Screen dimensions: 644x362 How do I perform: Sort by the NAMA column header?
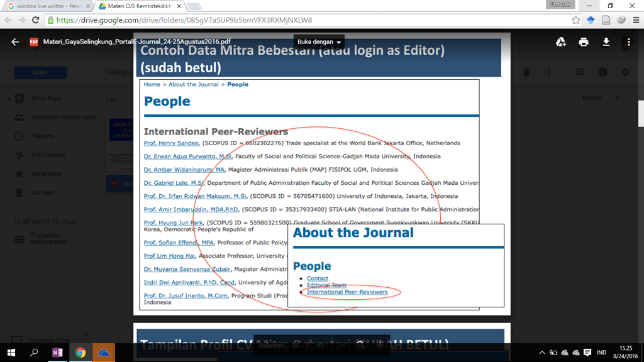coord(592,99)
